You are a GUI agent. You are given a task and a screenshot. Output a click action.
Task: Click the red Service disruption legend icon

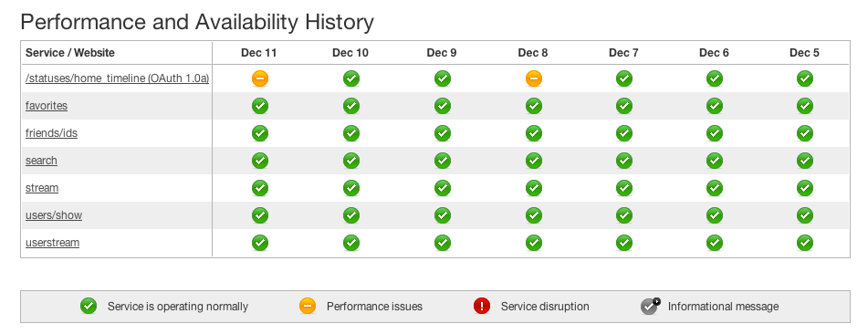click(x=482, y=306)
